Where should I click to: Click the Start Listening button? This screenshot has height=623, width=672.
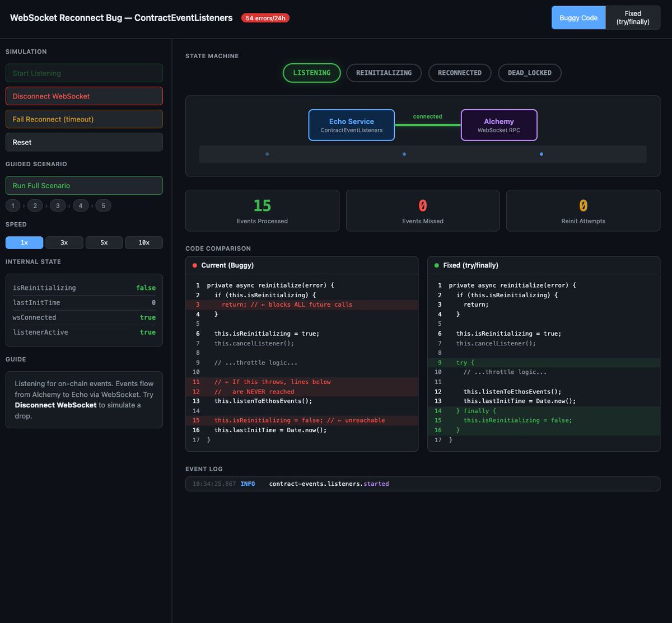[x=84, y=73]
